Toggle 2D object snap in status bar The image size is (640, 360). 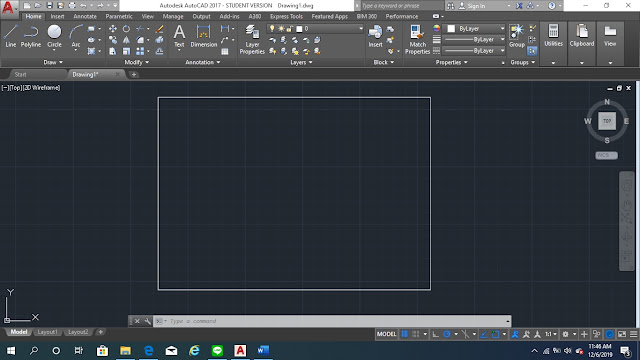tap(496, 334)
